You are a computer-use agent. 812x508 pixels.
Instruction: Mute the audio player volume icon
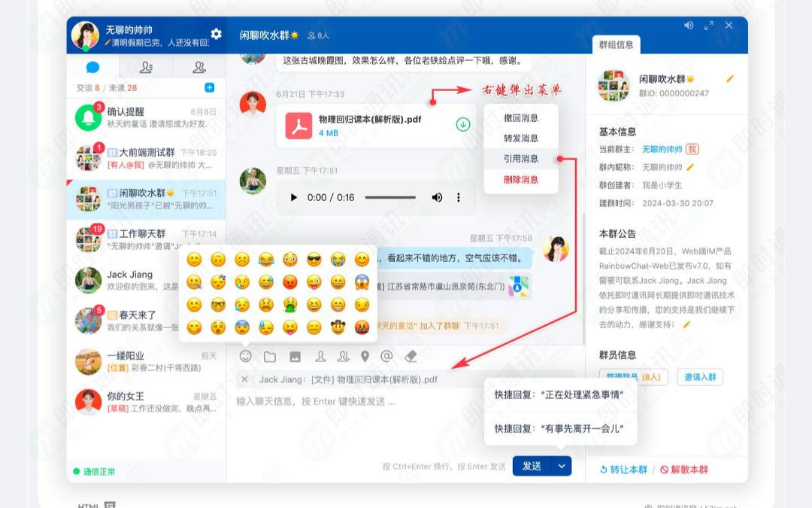click(x=437, y=197)
